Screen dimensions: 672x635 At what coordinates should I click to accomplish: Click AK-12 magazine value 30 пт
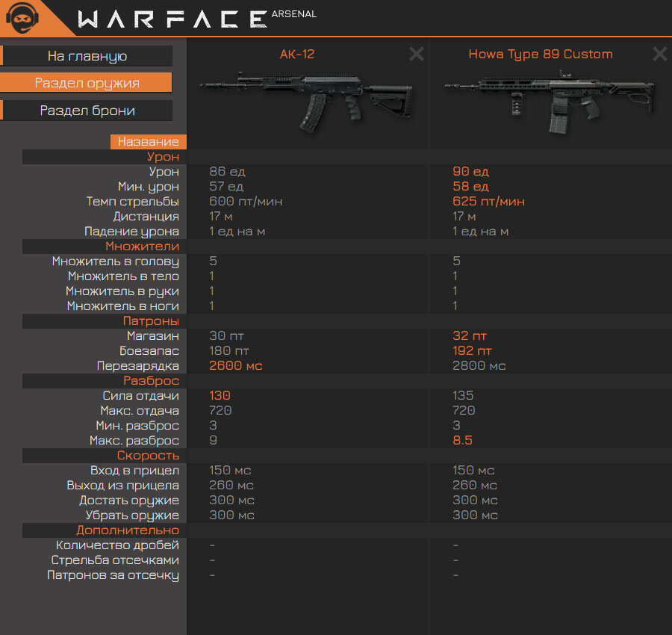(226, 335)
